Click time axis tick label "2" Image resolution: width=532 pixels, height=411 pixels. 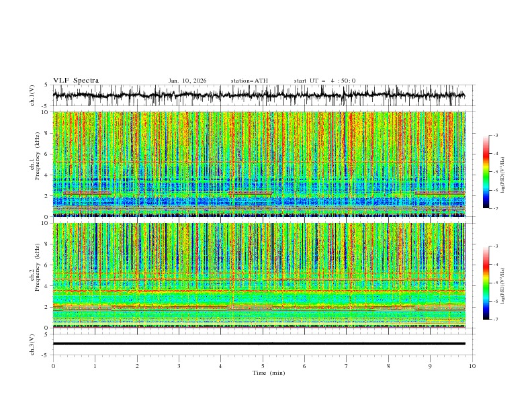coord(137,366)
